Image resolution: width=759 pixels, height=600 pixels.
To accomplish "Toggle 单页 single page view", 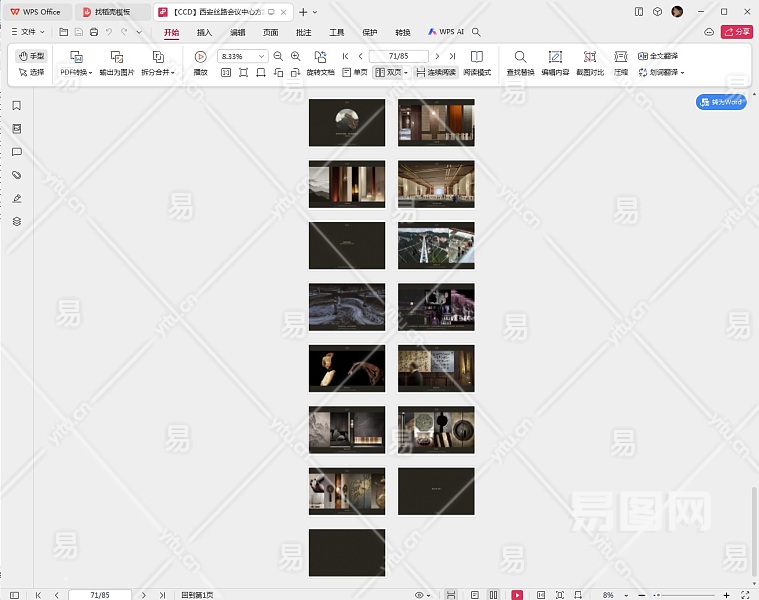I will (x=355, y=73).
